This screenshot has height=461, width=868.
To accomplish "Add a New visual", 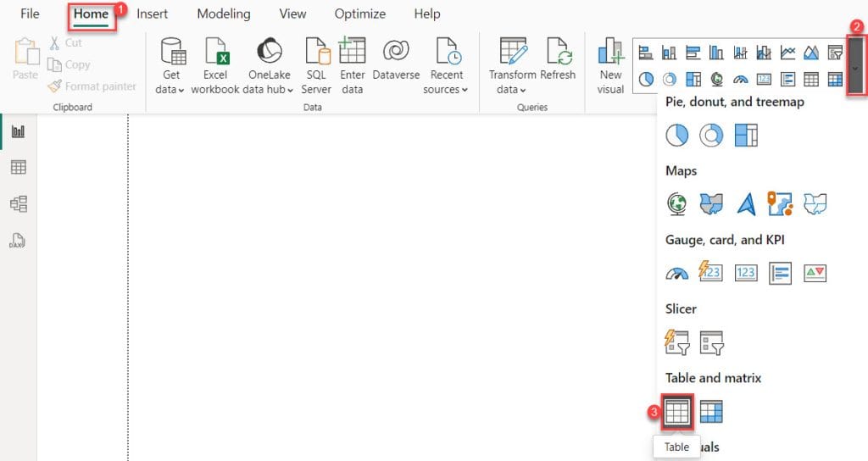I will [x=610, y=66].
